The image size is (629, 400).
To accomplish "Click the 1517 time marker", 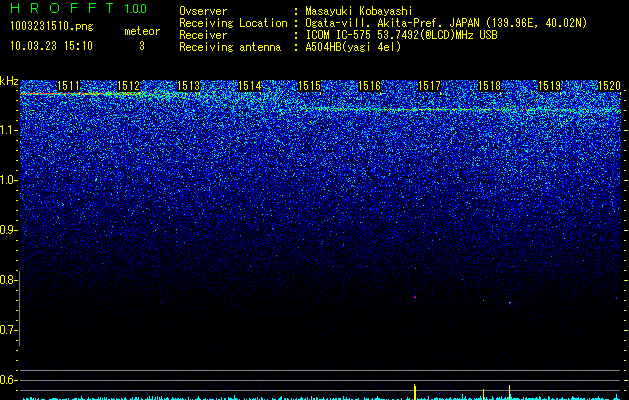I will coord(429,86).
